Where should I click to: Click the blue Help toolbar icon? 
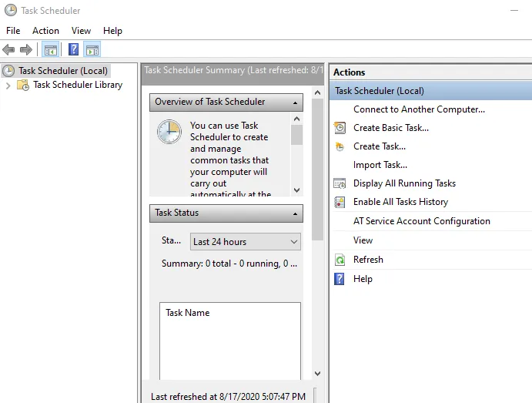(73, 50)
